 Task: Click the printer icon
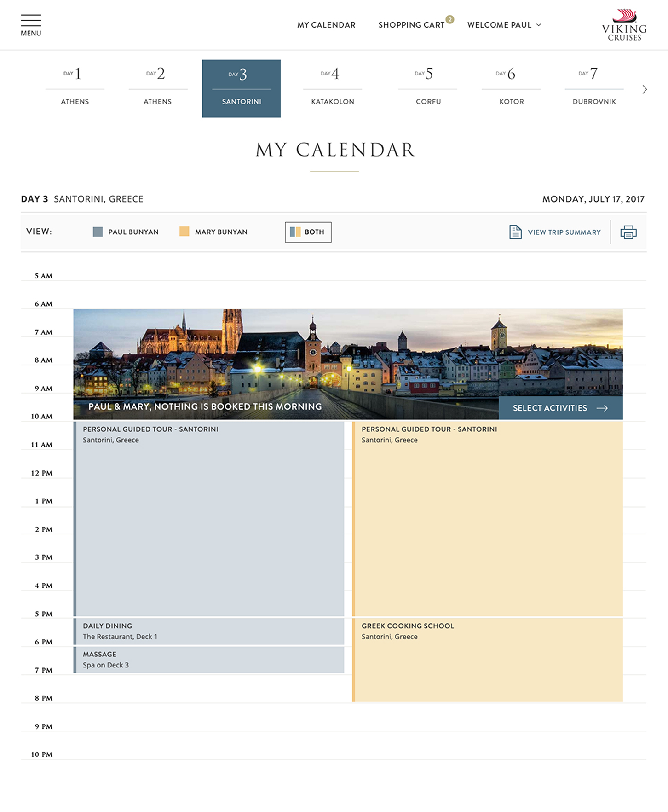click(628, 232)
